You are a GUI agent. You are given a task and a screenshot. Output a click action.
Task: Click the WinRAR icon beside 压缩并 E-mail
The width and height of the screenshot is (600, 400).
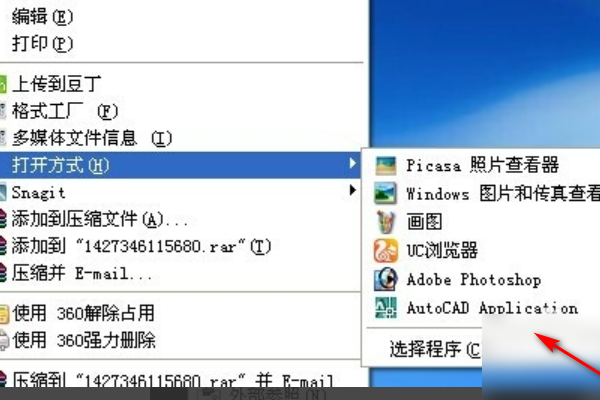tap(3, 273)
